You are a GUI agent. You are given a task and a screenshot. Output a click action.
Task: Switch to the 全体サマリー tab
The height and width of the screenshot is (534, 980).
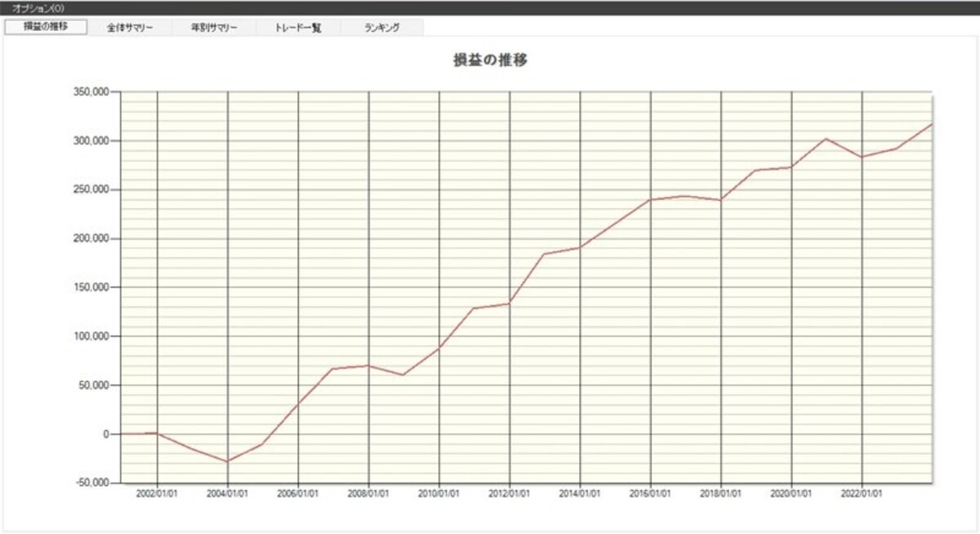pos(130,28)
